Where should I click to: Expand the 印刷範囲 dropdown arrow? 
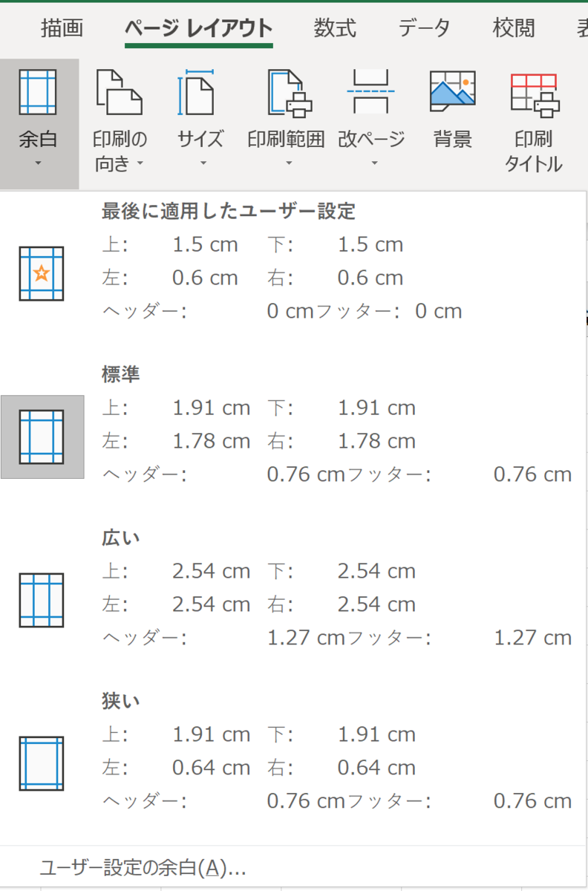point(288,163)
